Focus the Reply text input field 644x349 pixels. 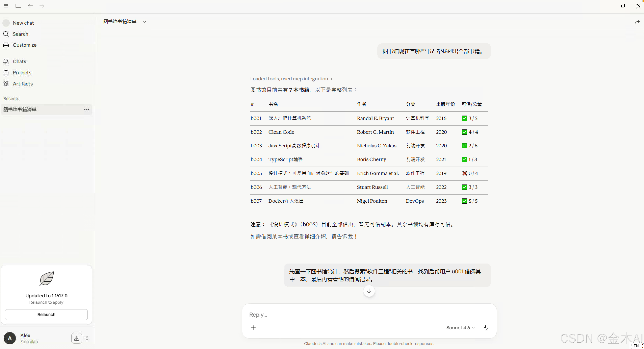[x=350, y=315]
